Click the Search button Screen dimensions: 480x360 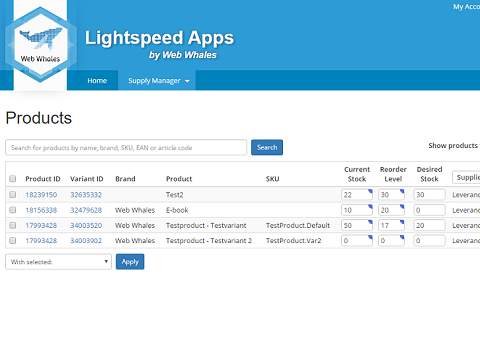pyautogui.click(x=267, y=147)
